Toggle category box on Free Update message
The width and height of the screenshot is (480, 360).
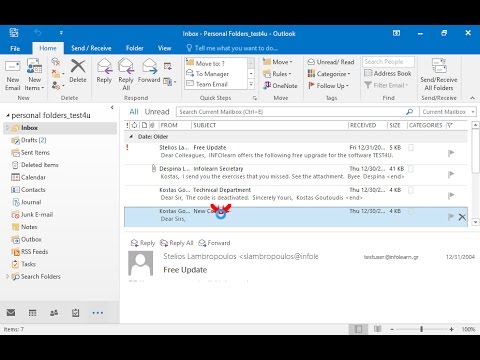pos(411,148)
